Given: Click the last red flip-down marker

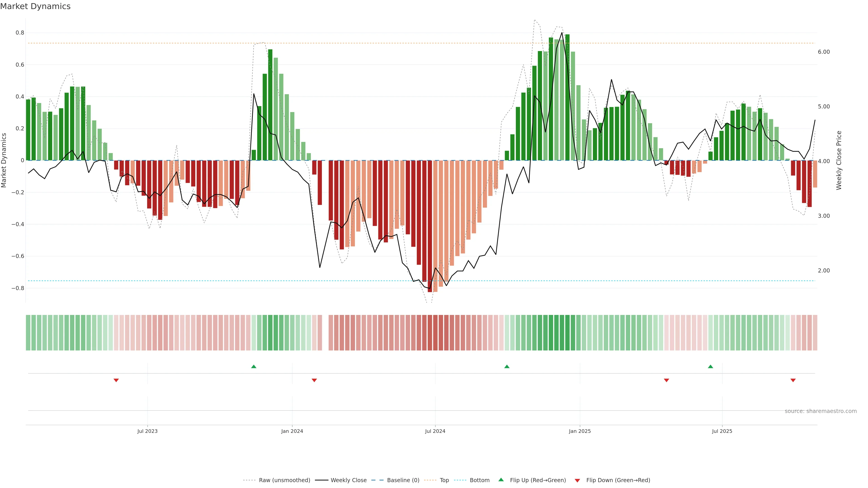Looking at the screenshot, I should click(793, 380).
